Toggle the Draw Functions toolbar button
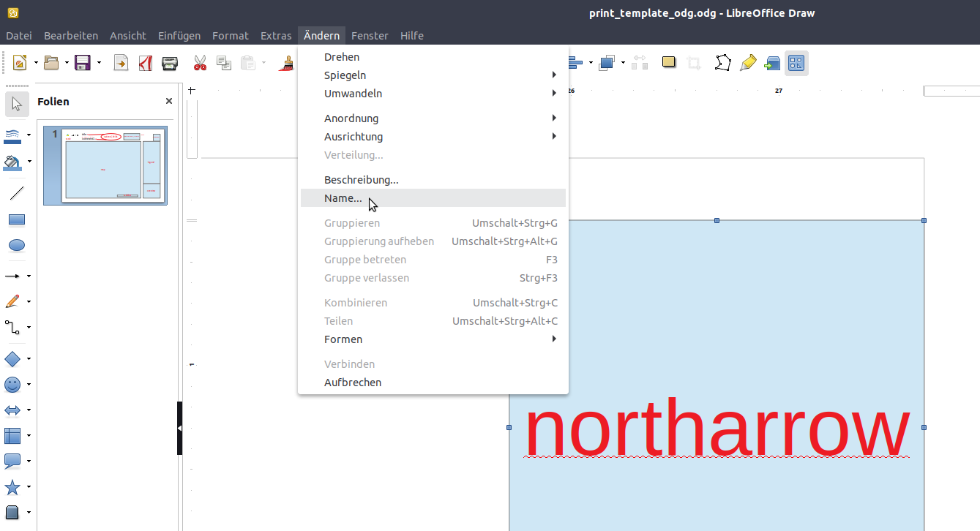980x531 pixels. [796, 63]
